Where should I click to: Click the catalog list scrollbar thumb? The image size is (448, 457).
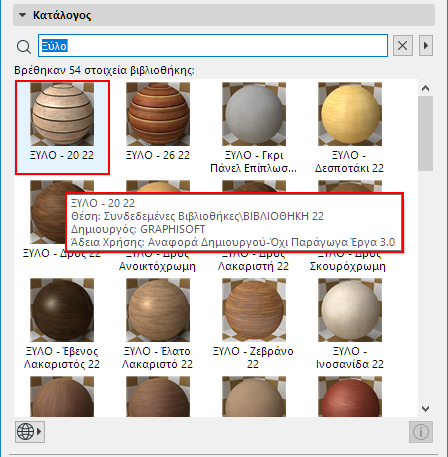tap(425, 133)
